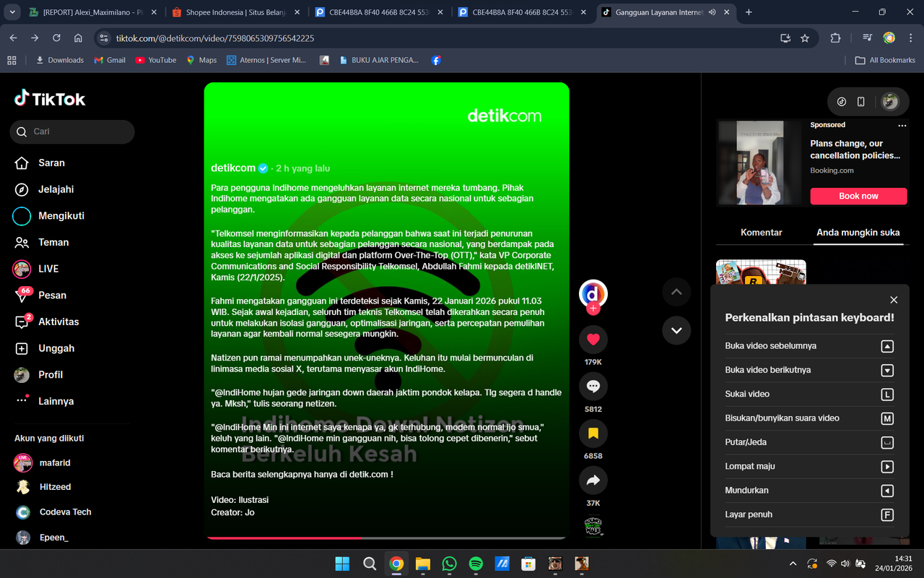Open Pesan messages with 66 badge

41,295
